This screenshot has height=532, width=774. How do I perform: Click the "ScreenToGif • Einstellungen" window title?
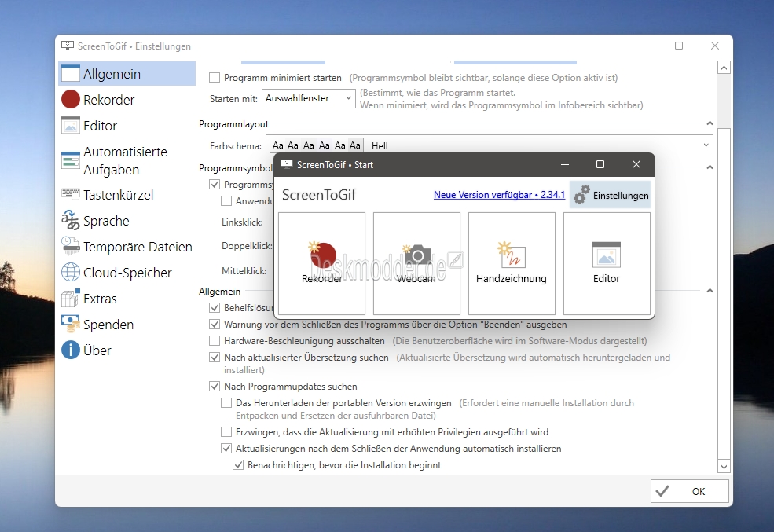(x=134, y=46)
